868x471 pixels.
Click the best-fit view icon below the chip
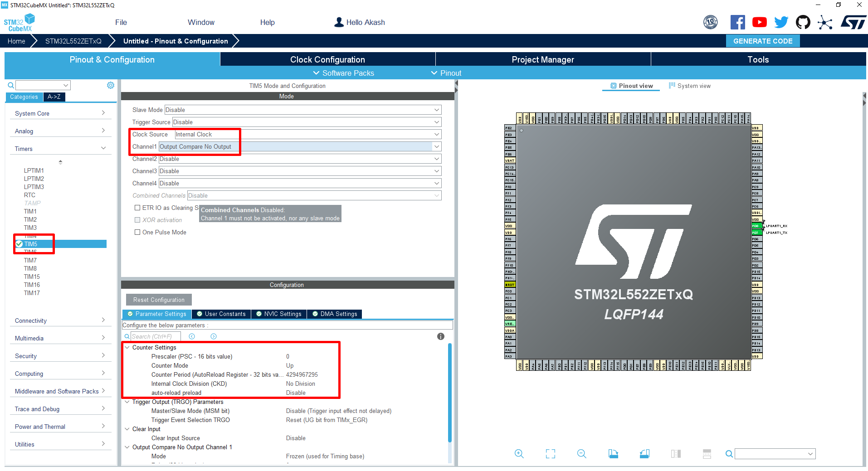[550, 454]
